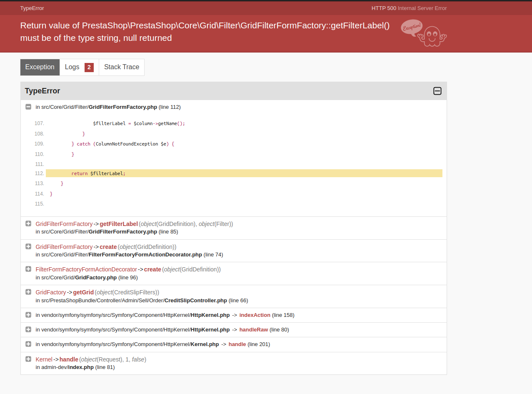Collapse the GridFilterFormFactory.php line 112 trace

click(28, 107)
